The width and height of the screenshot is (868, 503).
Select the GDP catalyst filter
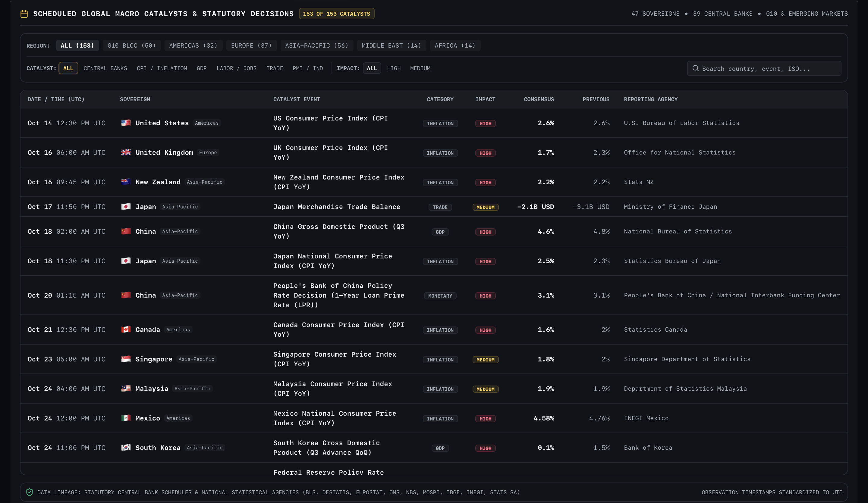(202, 68)
